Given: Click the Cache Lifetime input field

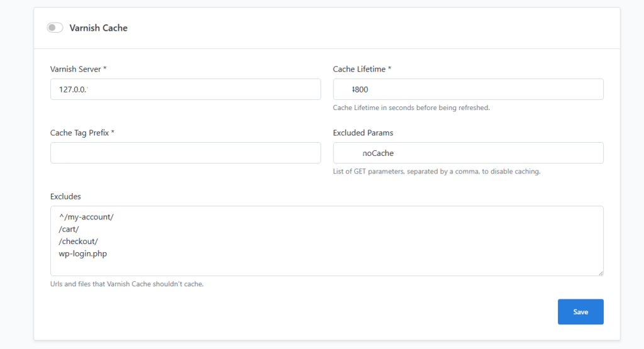Looking at the screenshot, I should click(x=468, y=89).
